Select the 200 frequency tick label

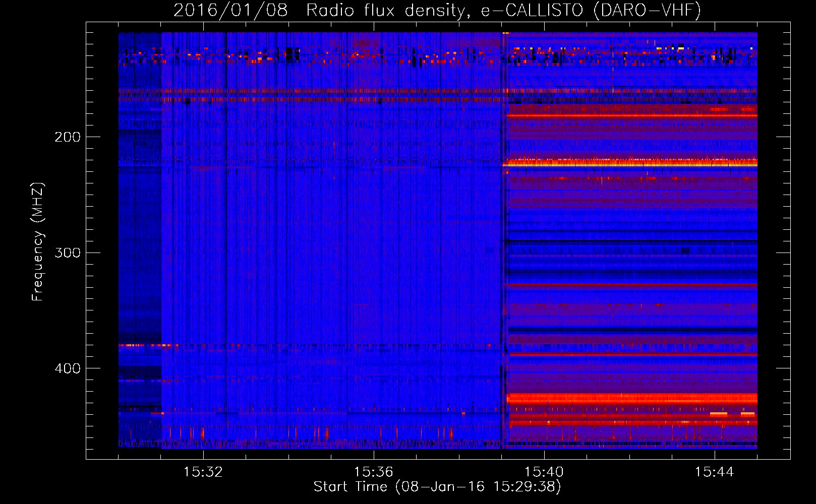tap(68, 137)
